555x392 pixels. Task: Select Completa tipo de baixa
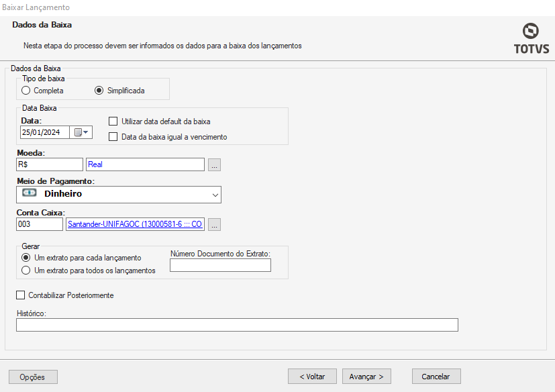(26, 90)
